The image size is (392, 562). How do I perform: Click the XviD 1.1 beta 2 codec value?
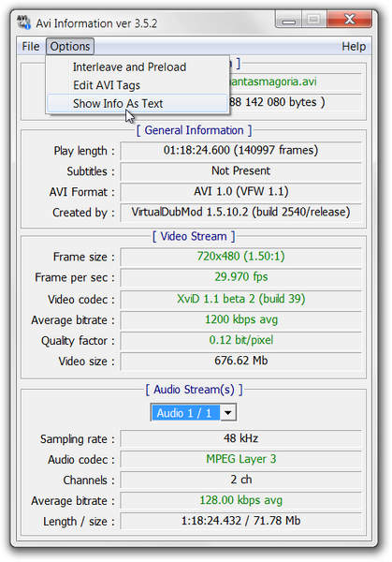point(241,299)
